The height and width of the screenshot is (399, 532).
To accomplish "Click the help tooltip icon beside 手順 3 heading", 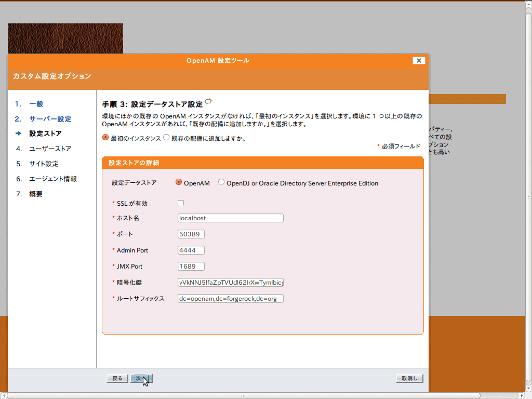I will click(209, 101).
